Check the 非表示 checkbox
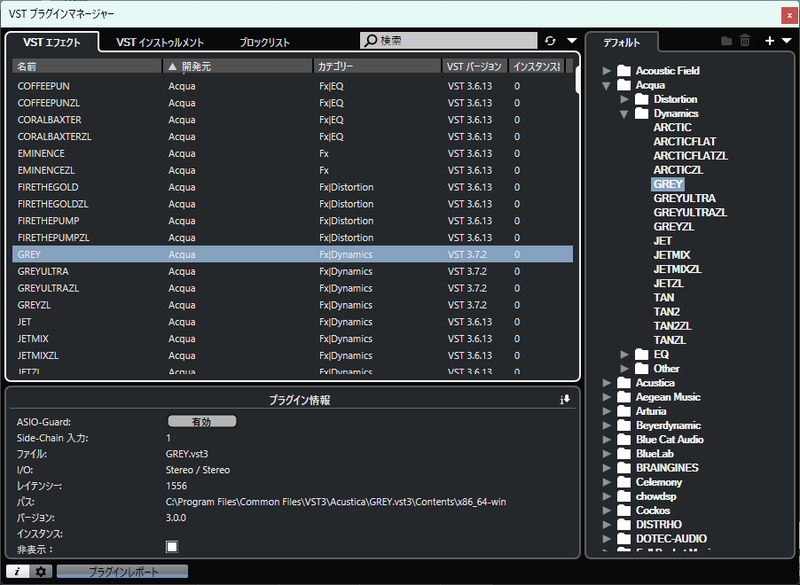The height and width of the screenshot is (585, 800). coord(172,547)
